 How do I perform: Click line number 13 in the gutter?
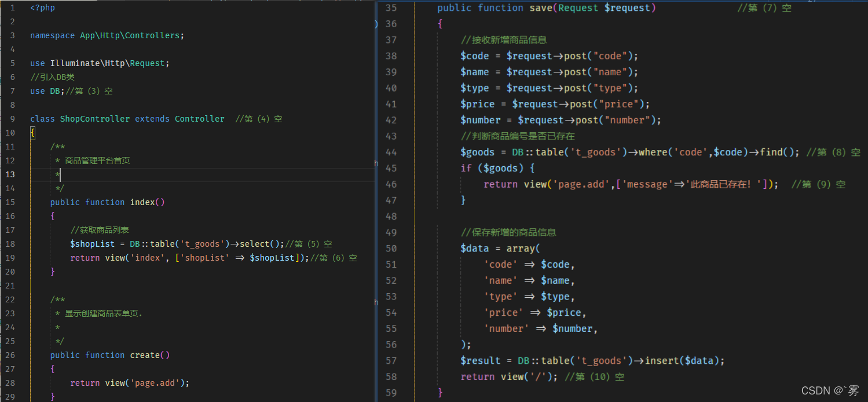click(10, 174)
